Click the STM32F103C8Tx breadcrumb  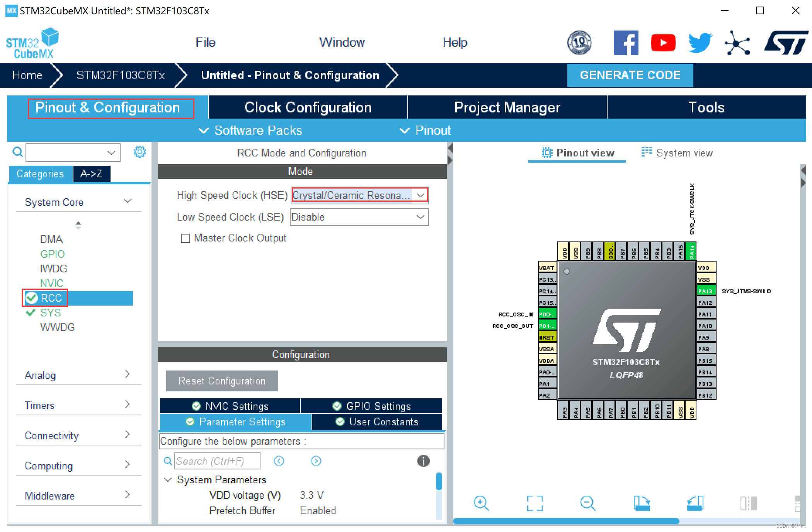pos(121,75)
